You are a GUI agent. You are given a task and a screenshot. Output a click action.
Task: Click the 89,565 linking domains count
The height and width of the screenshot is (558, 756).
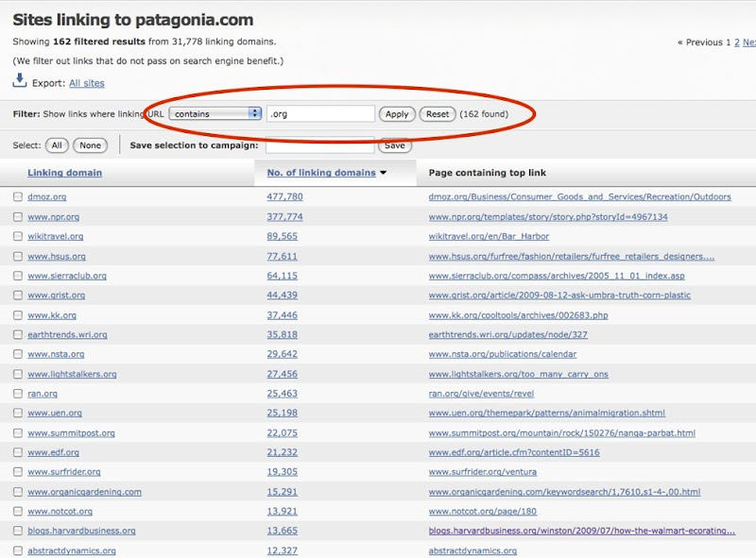(x=282, y=236)
